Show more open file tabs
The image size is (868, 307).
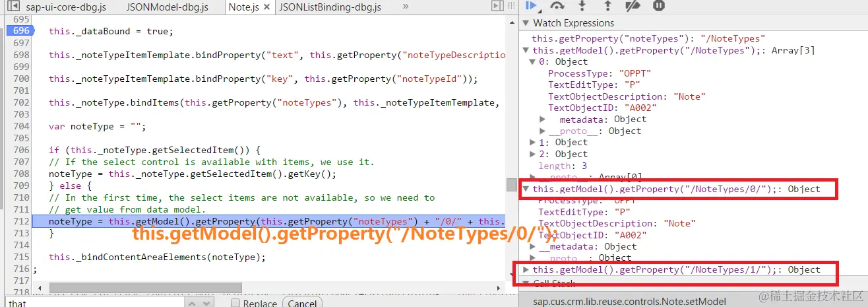click(404, 7)
